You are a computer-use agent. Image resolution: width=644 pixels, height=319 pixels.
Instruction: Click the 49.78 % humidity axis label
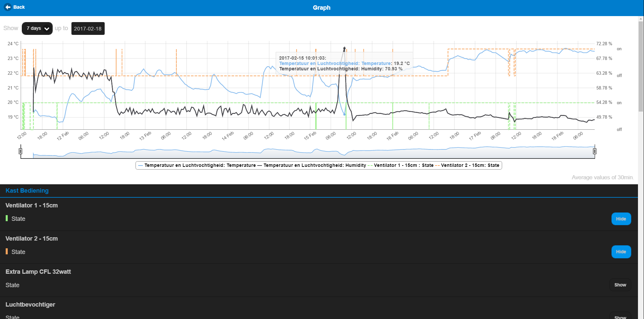pyautogui.click(x=604, y=117)
